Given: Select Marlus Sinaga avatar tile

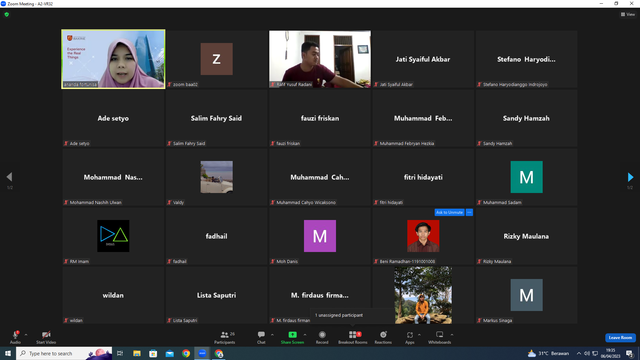Looking at the screenshot, I should (x=527, y=295).
